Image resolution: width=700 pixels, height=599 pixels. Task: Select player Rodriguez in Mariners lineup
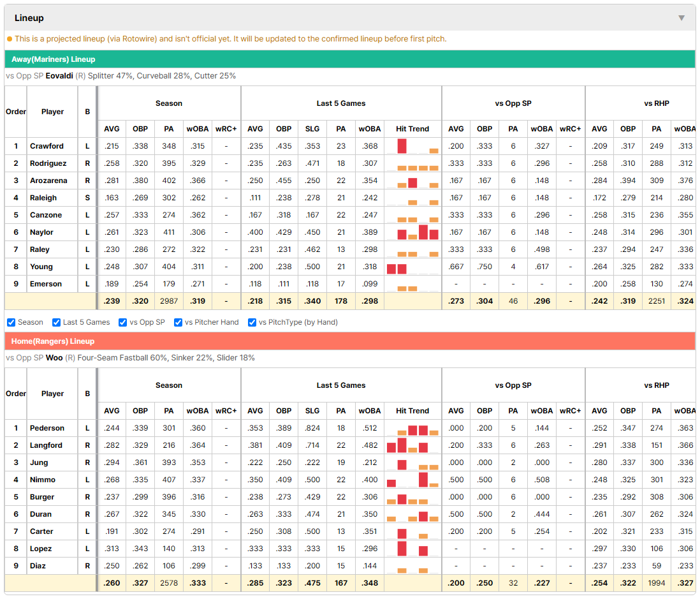(x=48, y=163)
